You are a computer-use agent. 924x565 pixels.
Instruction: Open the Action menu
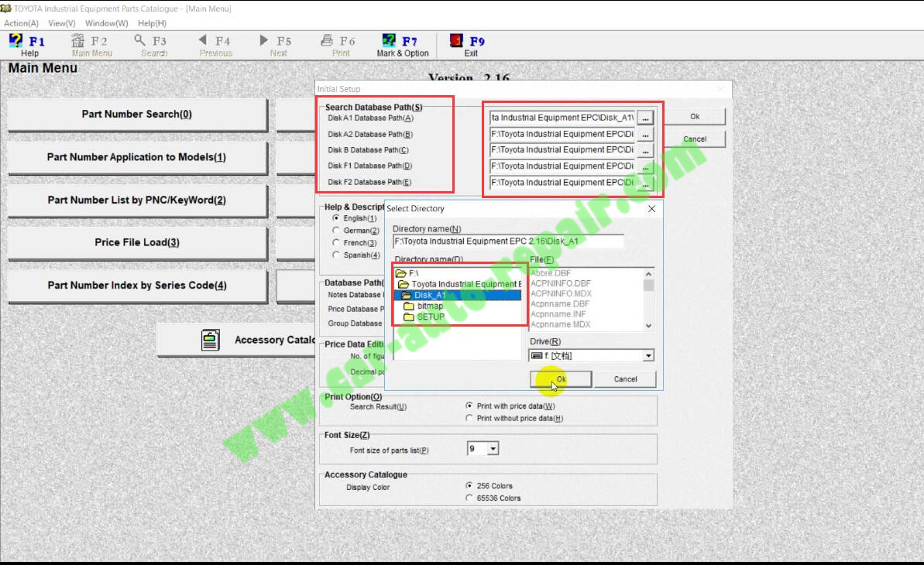[21, 23]
